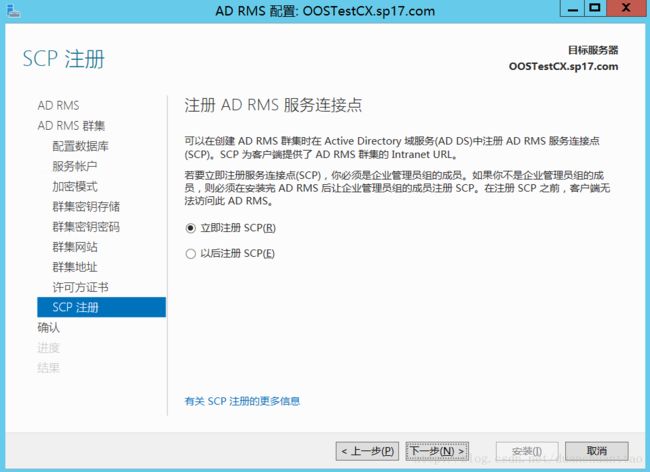Image resolution: width=650 pixels, height=472 pixels.
Task: Open the 许可方证书 step
Action: coord(80,287)
